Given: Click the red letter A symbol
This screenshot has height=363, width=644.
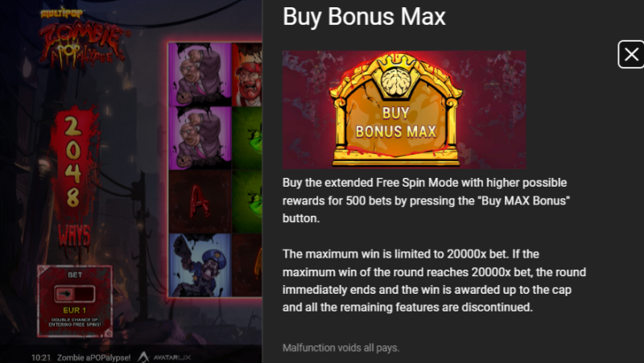Looking at the screenshot, I should coord(200,201).
